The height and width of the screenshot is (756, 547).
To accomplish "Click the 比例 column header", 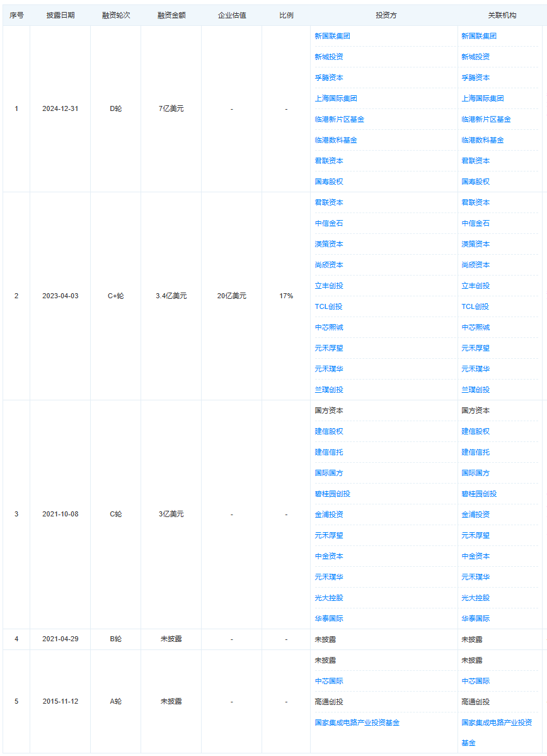I will click(x=286, y=15).
